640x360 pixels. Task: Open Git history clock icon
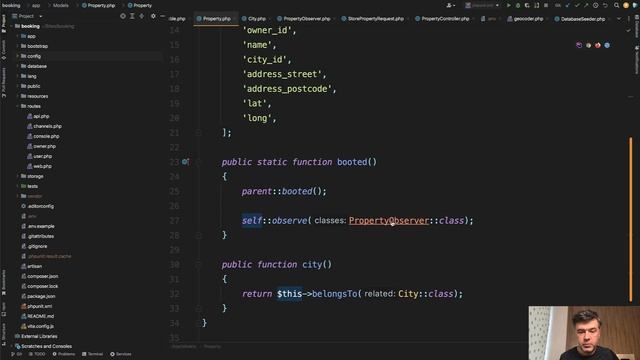click(596, 5)
